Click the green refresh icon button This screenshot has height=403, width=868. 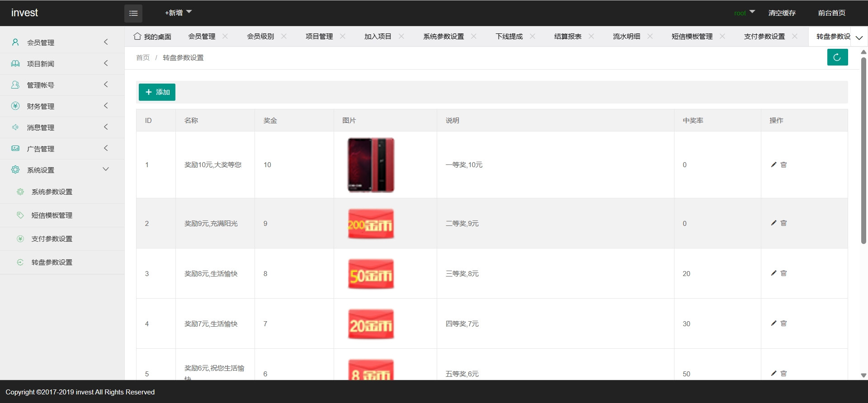(x=837, y=57)
